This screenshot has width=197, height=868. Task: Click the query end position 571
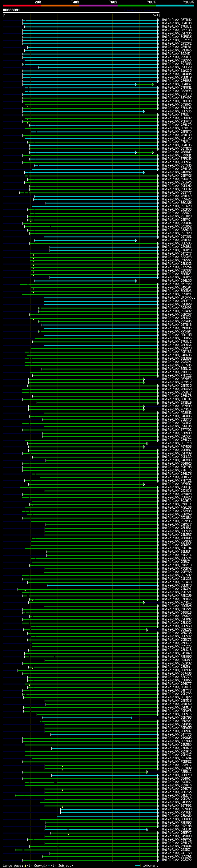pos(155,15)
